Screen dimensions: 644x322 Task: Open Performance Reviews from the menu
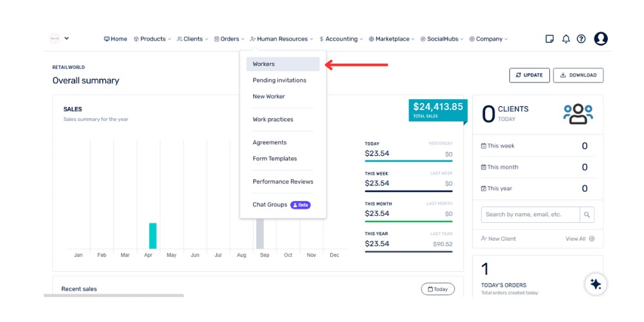point(283,182)
